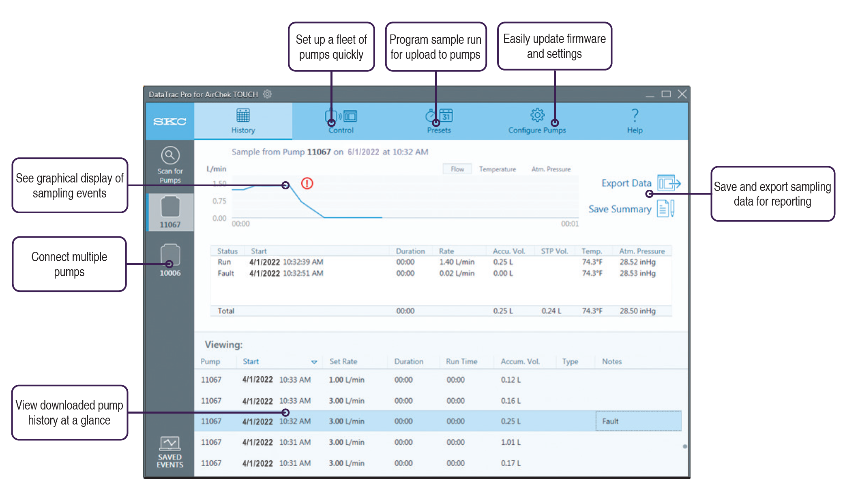
Task: Show the Flow graph
Action: point(457,169)
